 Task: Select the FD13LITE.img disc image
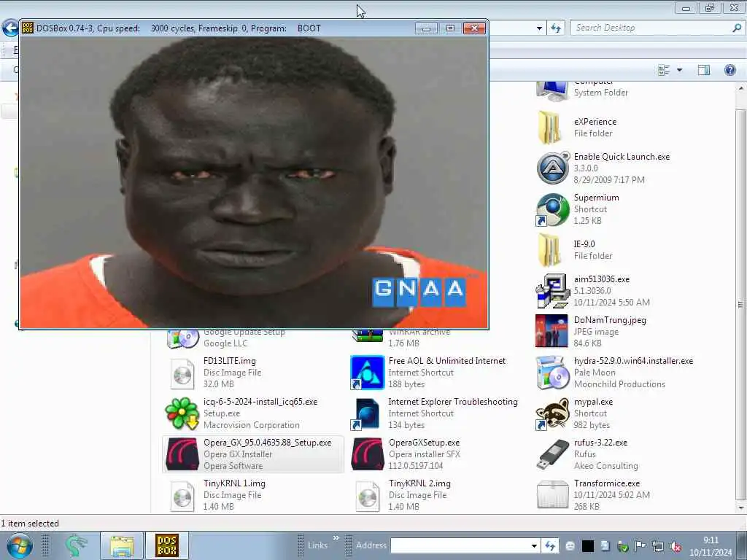[x=182, y=373]
